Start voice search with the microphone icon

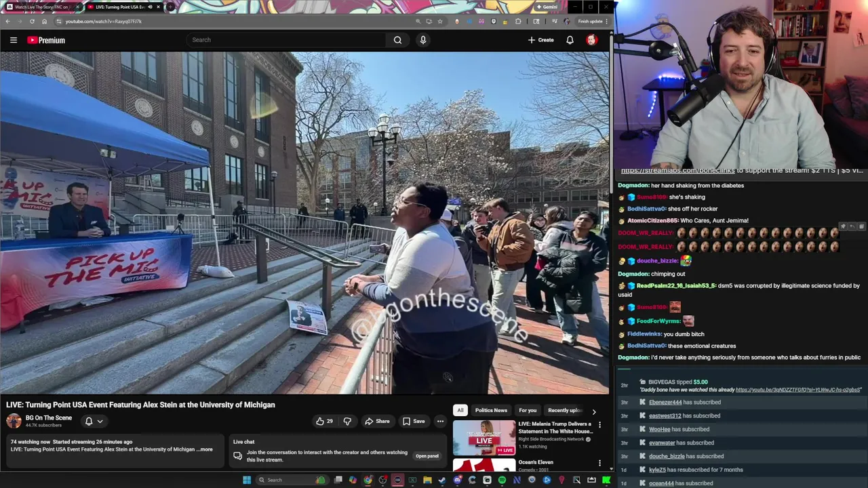pyautogui.click(x=422, y=40)
